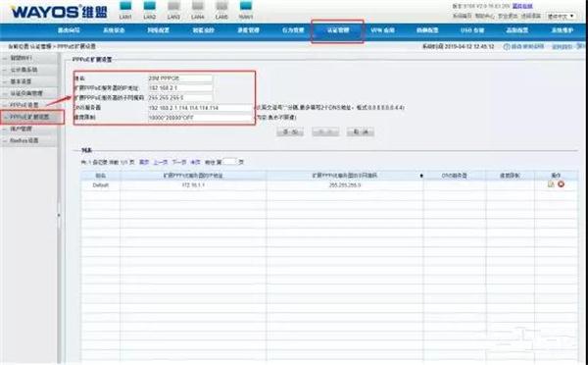Open the VPN menu in navigation bar

coord(382,30)
